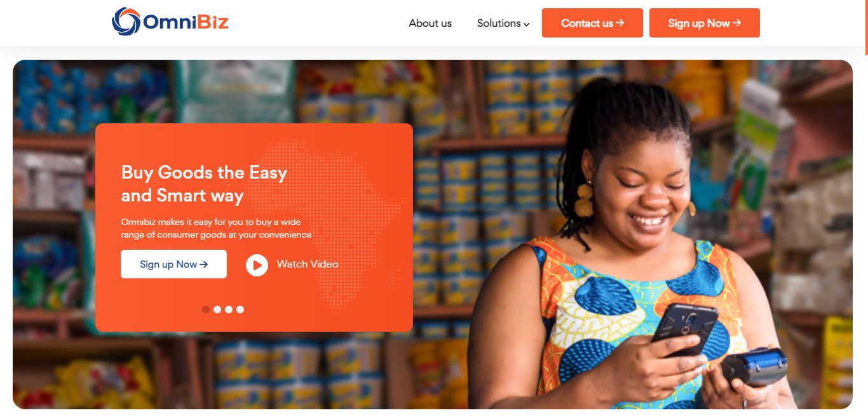Jump to the last carousel slide dot

tap(240, 310)
